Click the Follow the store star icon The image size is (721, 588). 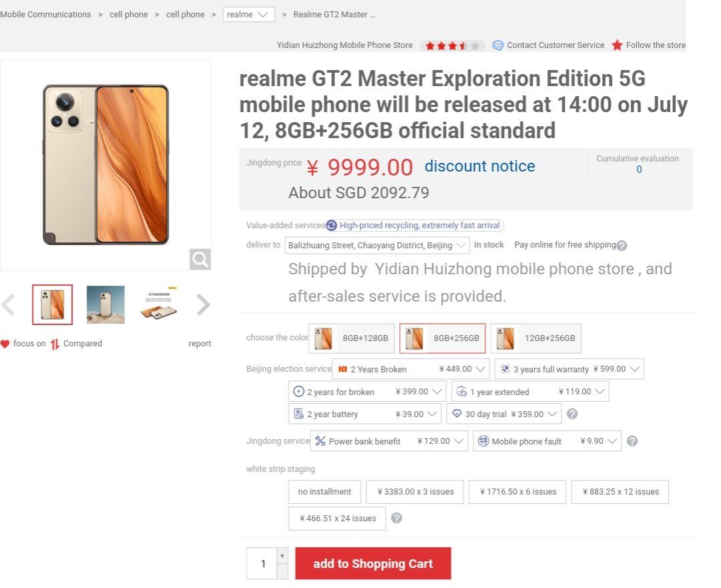(x=617, y=45)
